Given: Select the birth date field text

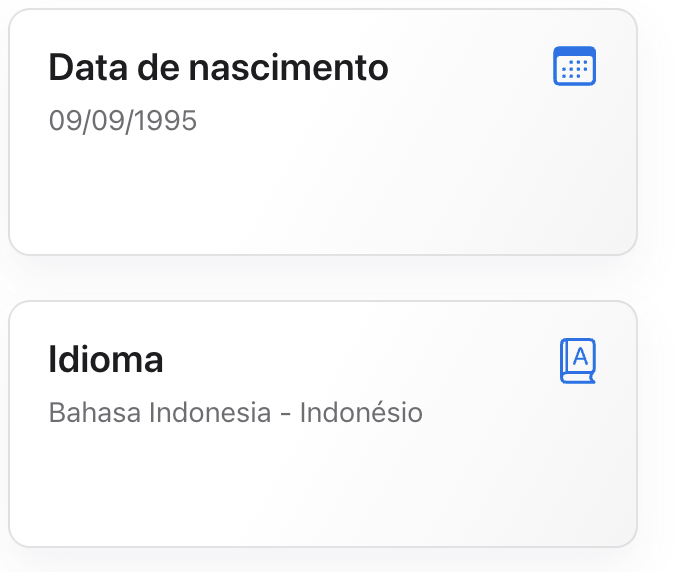Looking at the screenshot, I should pyautogui.click(x=123, y=121).
